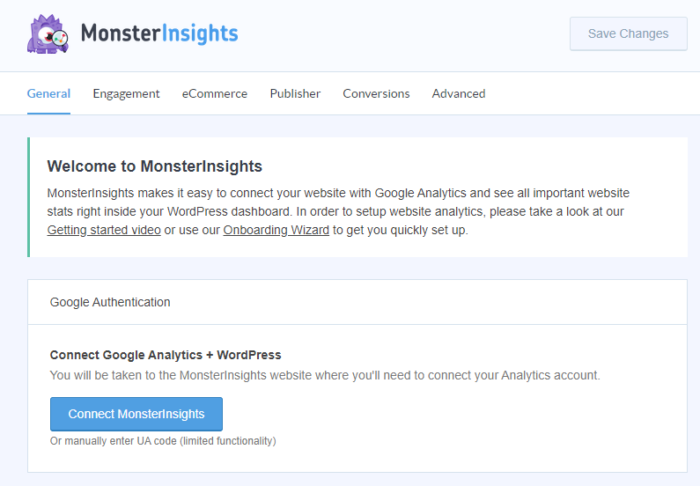Image resolution: width=700 pixels, height=486 pixels.
Task: Go to the Publisher tab
Action: pos(295,94)
